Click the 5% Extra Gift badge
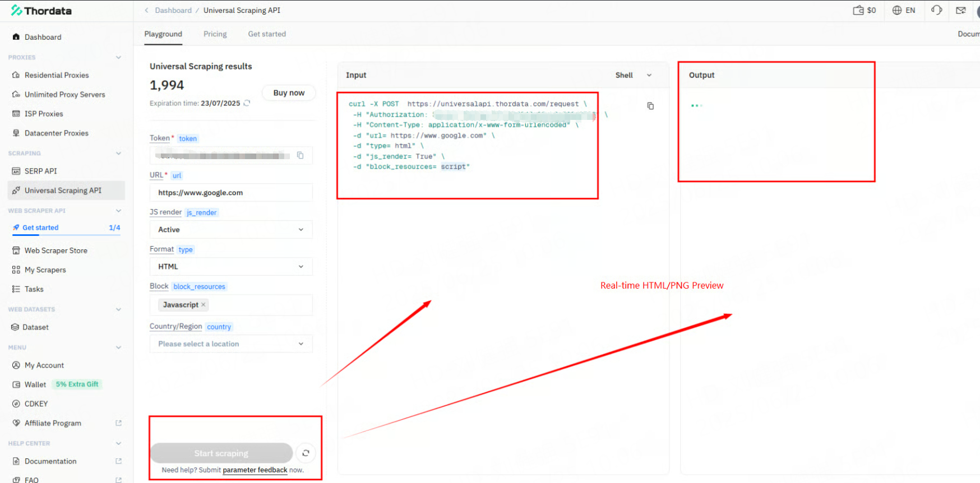This screenshot has height=483, width=980. click(77, 384)
